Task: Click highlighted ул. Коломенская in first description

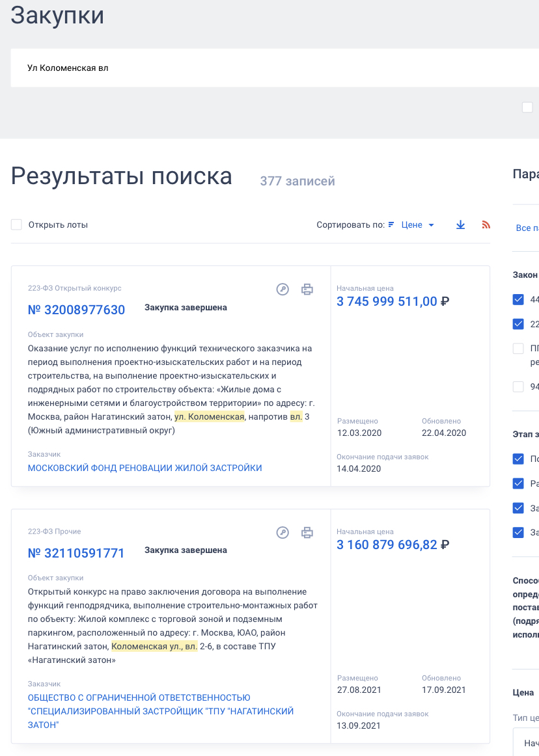Action: (x=210, y=416)
